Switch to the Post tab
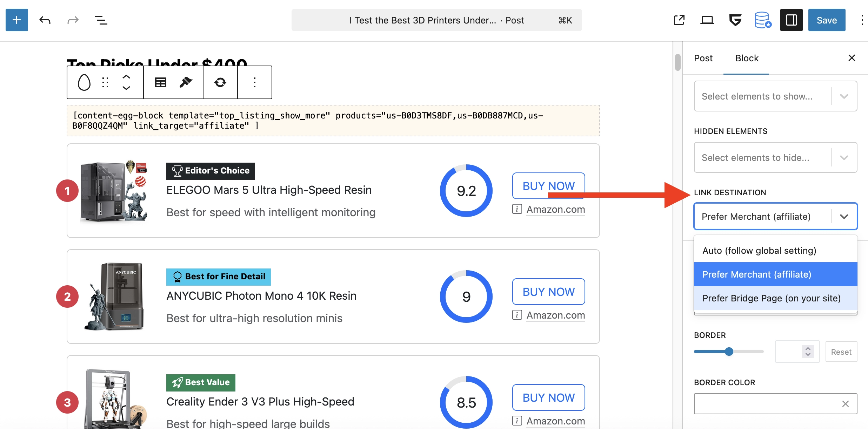Image resolution: width=868 pixels, height=429 pixels. pos(703,58)
